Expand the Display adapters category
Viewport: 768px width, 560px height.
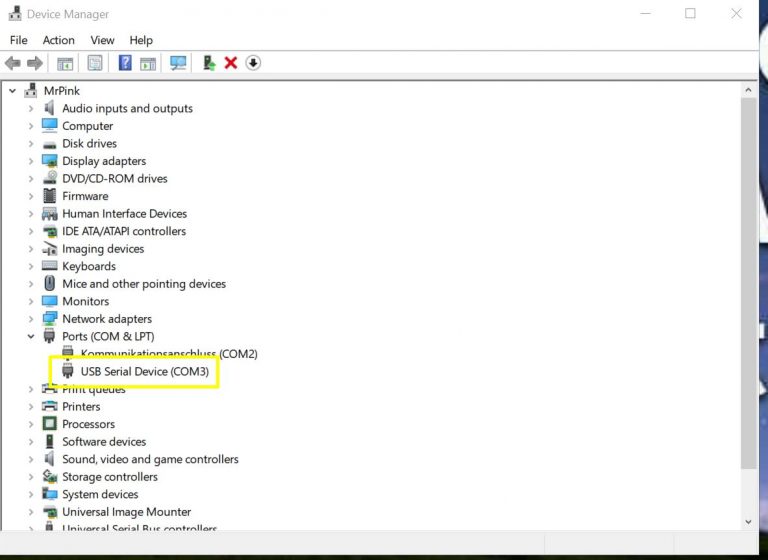[31, 161]
